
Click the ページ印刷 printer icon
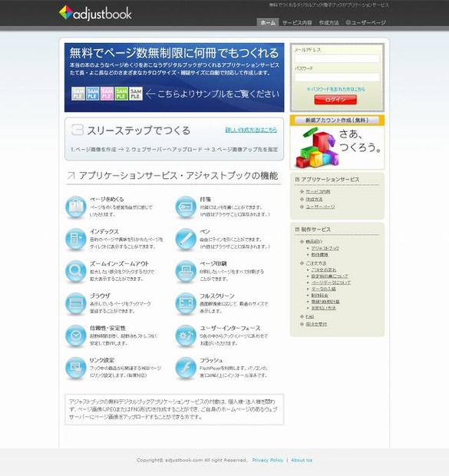[x=186, y=271]
